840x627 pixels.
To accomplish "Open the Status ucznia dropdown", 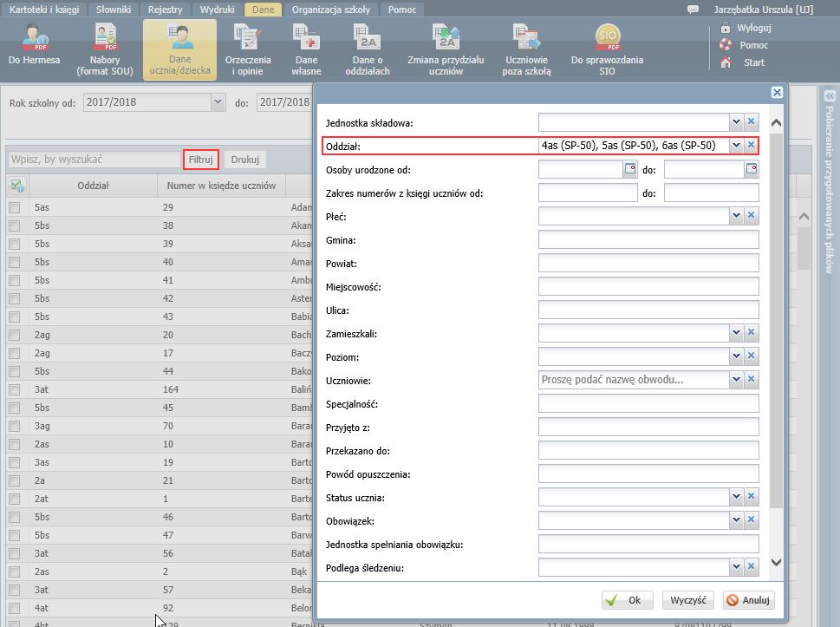I will (x=736, y=496).
